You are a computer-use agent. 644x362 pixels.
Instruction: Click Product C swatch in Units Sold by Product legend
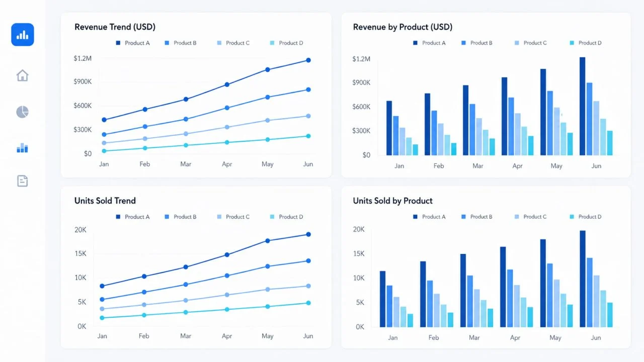(516, 217)
